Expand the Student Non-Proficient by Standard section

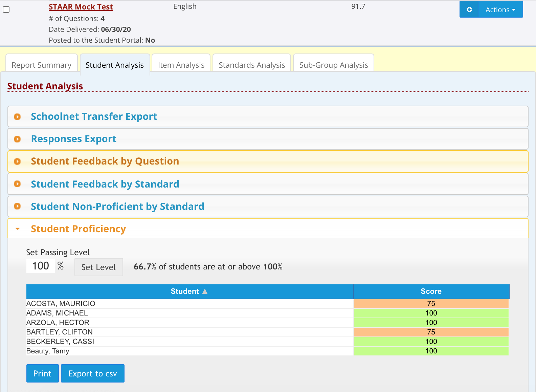[x=117, y=206]
